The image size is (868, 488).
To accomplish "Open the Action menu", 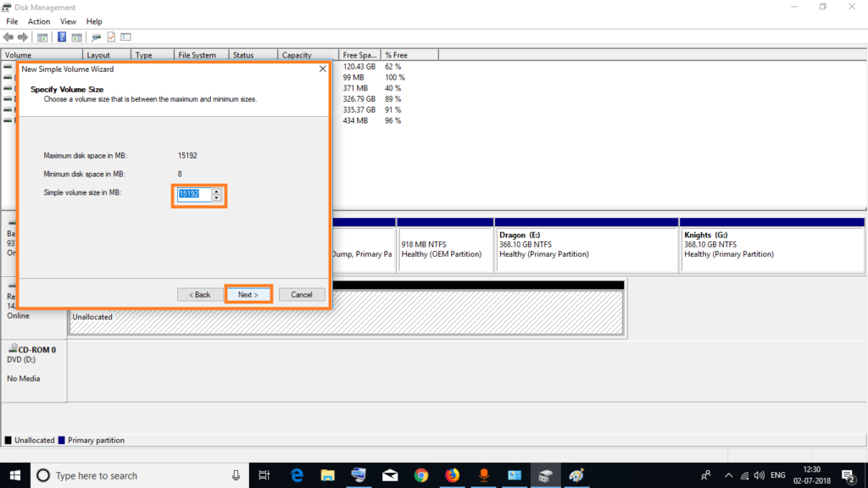I will click(x=39, y=21).
